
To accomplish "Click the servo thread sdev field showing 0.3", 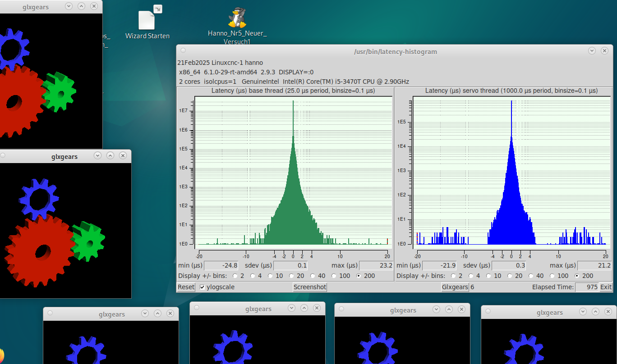I will [x=509, y=266].
